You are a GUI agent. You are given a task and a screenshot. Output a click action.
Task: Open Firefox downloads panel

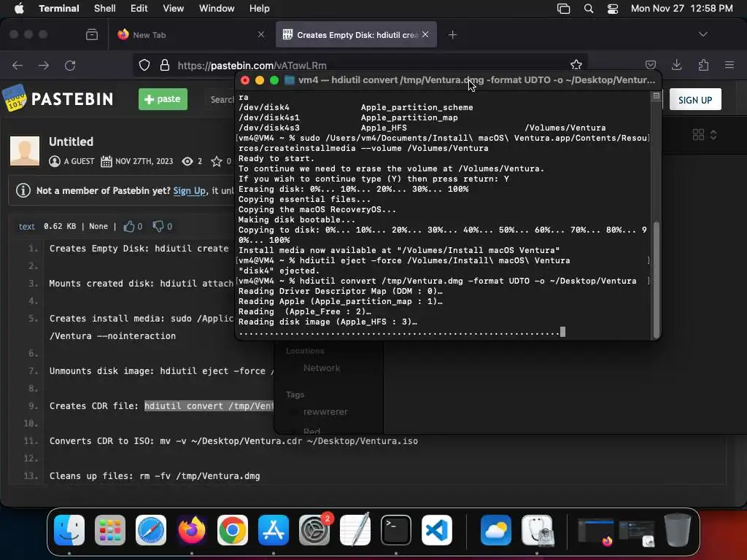676,65
